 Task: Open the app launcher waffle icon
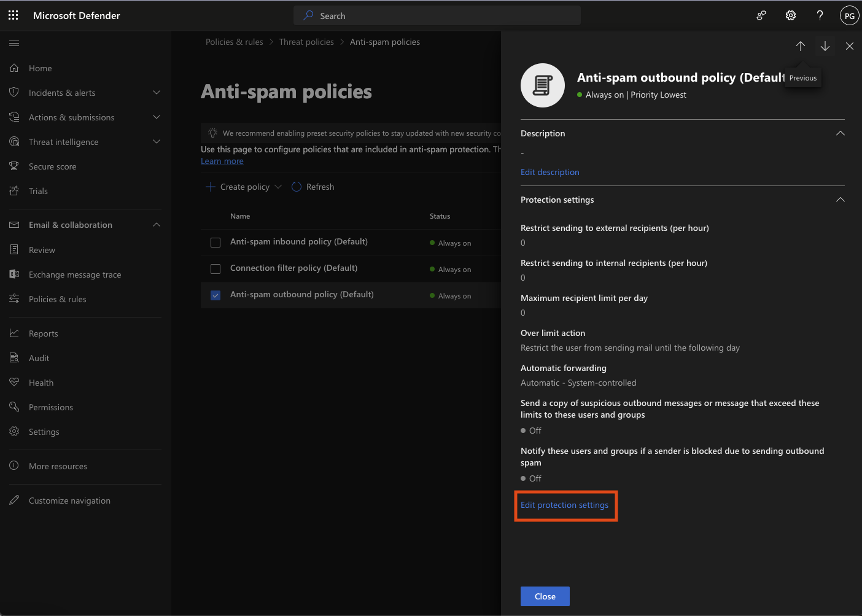tap(14, 15)
